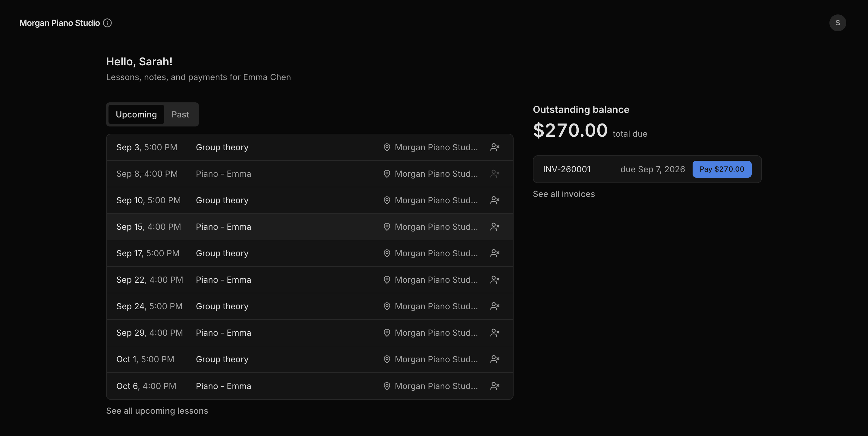The image size is (868, 436).
Task: Open the S user avatar menu
Action: 837,23
